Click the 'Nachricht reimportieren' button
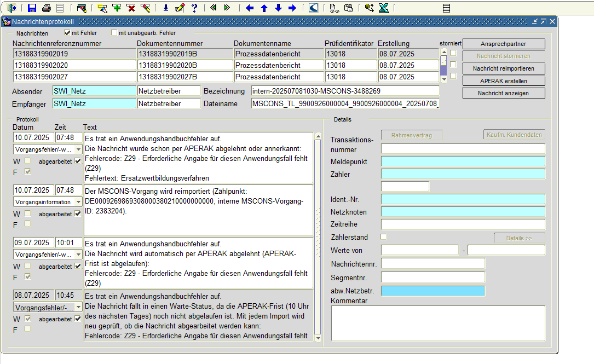This screenshot has width=594, height=364. point(504,68)
